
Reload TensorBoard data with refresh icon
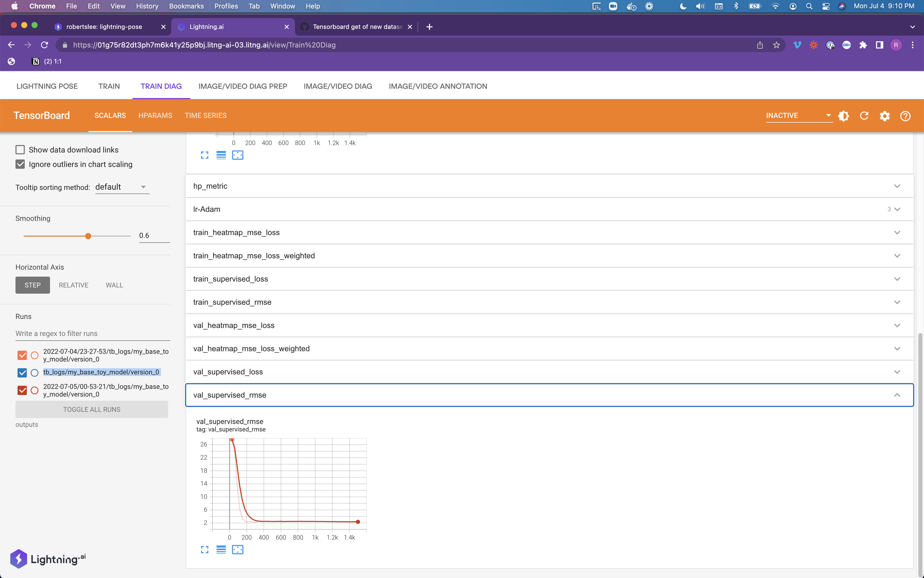tap(864, 116)
